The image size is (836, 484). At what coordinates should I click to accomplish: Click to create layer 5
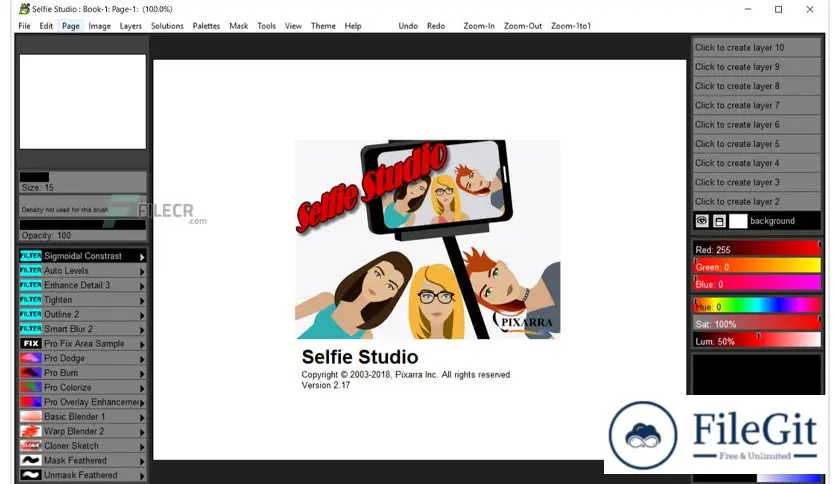(756, 144)
